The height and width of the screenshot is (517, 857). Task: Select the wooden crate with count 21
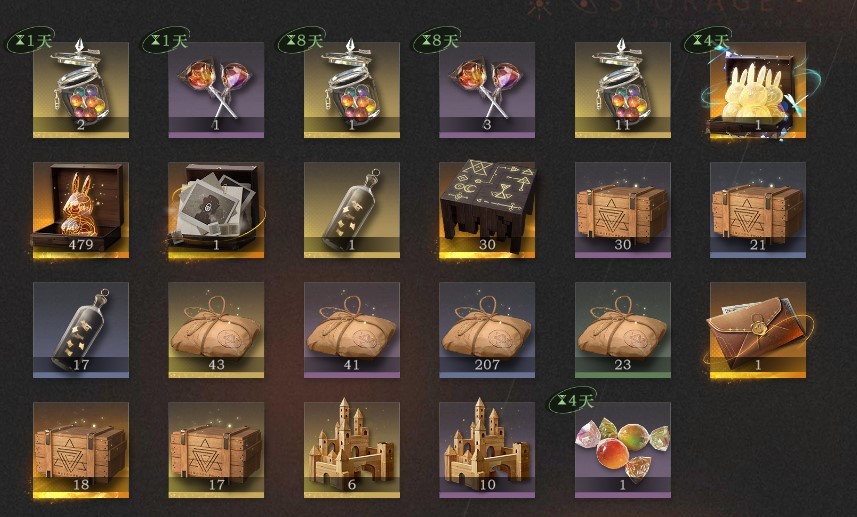(758, 210)
